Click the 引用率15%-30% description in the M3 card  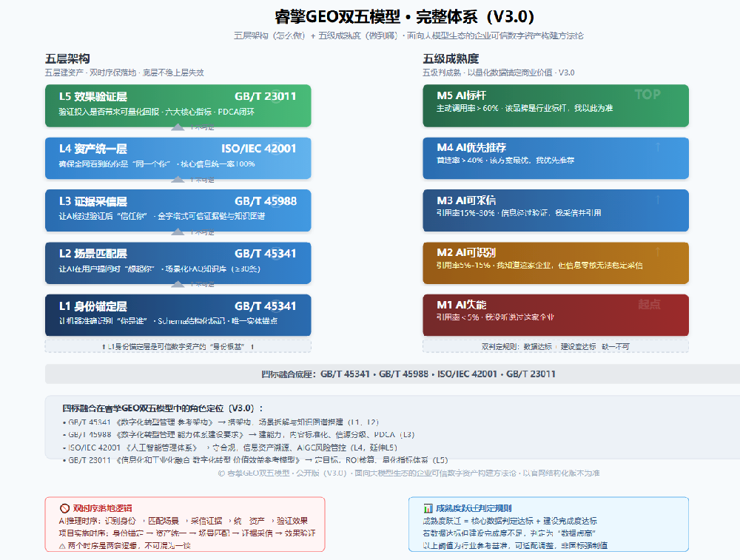[519, 213]
